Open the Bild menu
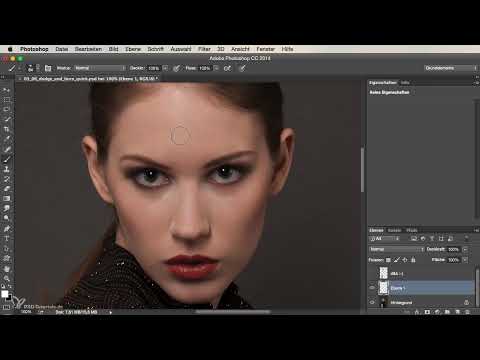Viewport: 480px width, 360px height. click(113, 49)
